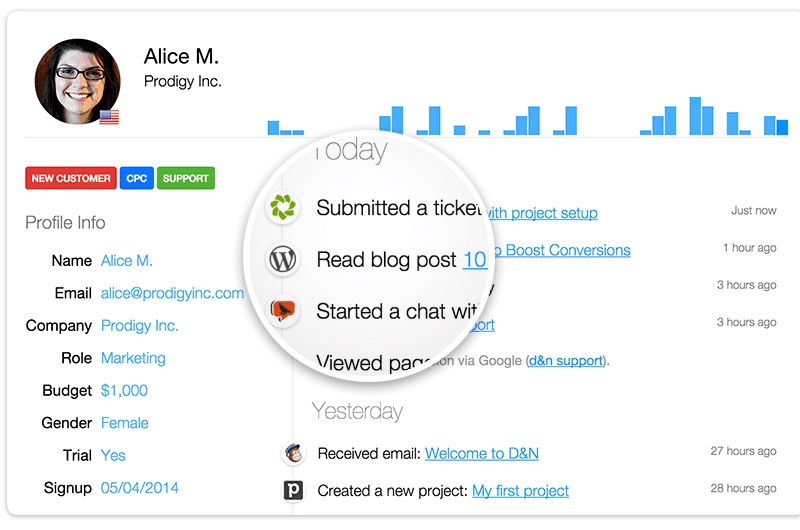Select the blue CPC tag
This screenshot has height=530, width=800.
[136, 179]
